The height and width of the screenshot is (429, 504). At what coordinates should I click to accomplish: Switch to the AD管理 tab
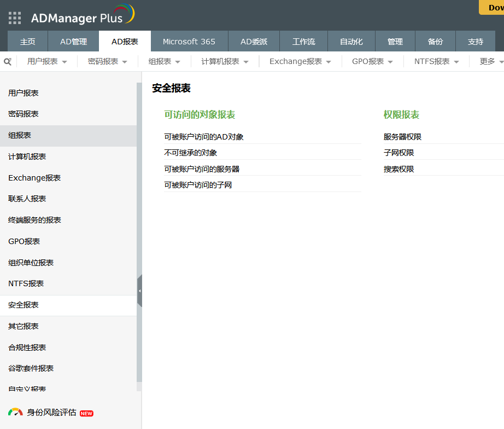coord(73,42)
